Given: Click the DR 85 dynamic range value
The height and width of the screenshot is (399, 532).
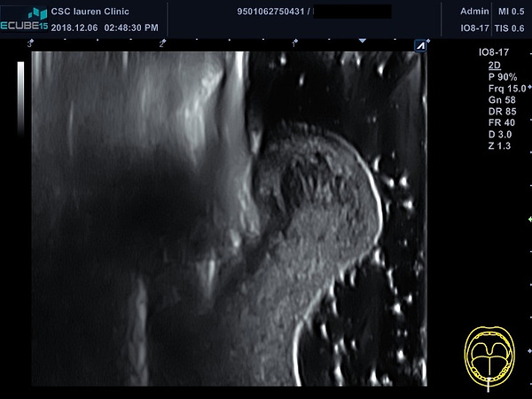Looking at the screenshot, I should coord(502,112).
